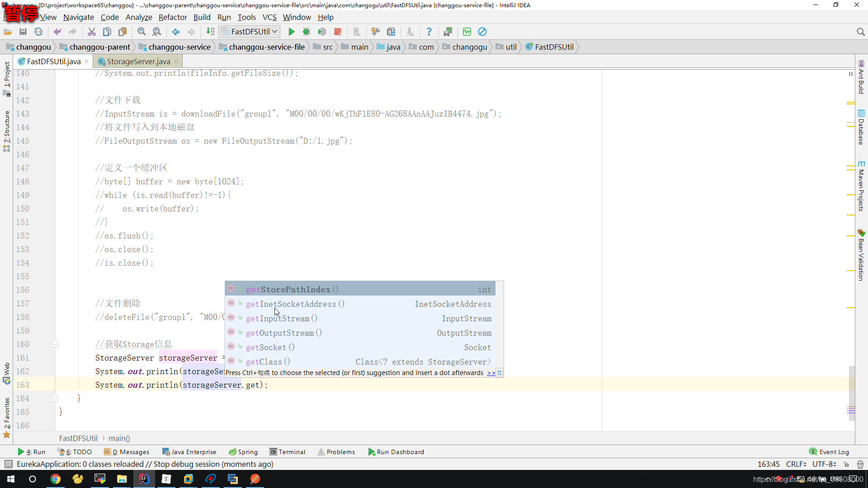Click the blue circle-slash toolbar icon
The image size is (868, 488).
[482, 32]
